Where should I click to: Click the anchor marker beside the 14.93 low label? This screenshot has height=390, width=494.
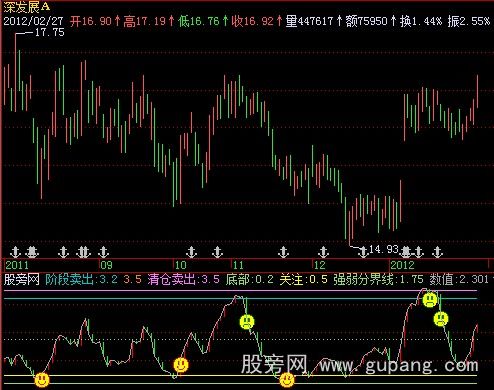point(363,252)
